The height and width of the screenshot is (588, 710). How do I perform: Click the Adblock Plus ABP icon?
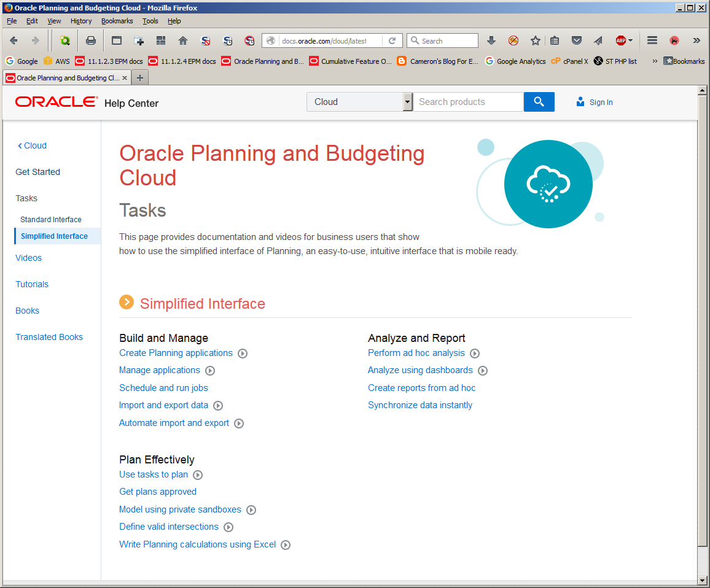pos(620,41)
